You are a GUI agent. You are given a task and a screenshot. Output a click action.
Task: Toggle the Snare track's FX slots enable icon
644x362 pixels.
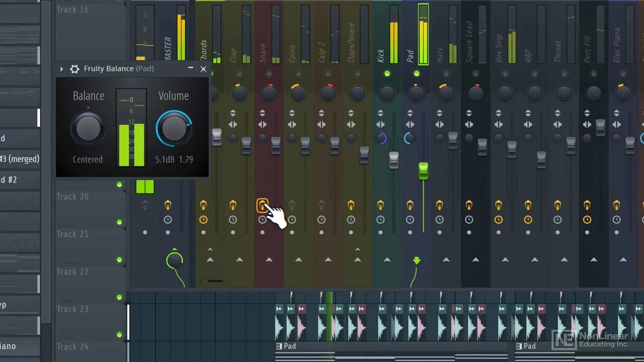(262, 205)
